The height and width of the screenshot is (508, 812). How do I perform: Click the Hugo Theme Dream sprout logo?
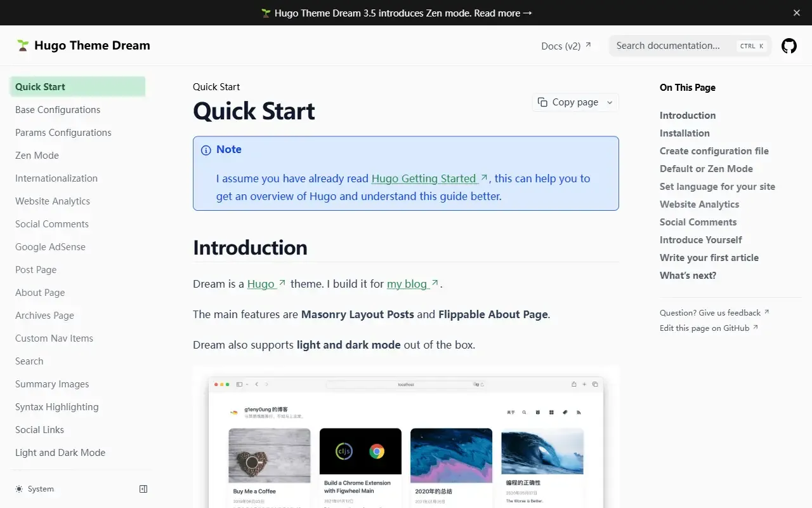point(23,46)
